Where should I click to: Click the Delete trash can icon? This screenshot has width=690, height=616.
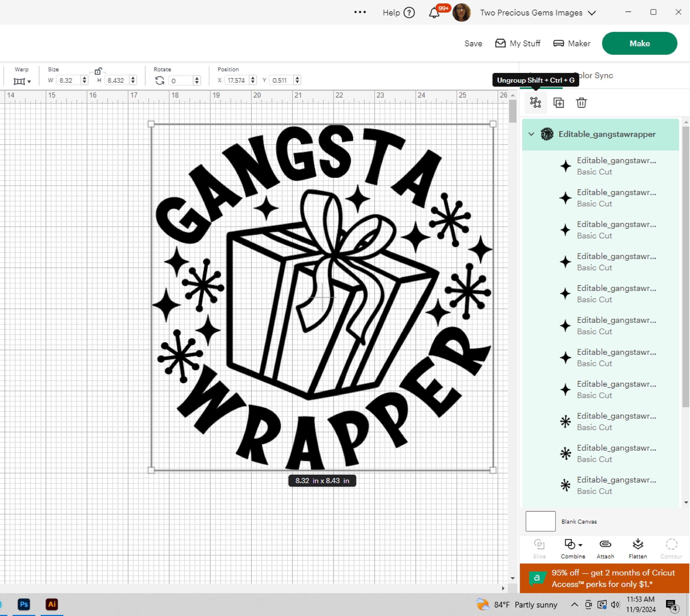pyautogui.click(x=581, y=103)
